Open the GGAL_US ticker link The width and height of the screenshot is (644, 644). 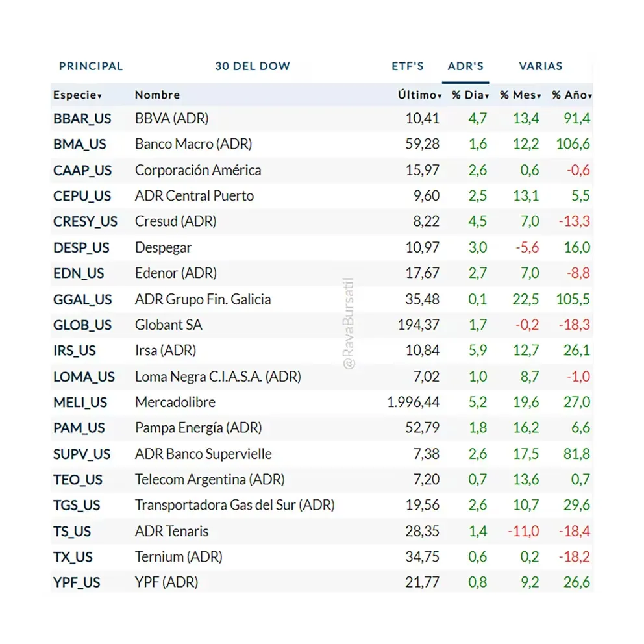click(82, 299)
